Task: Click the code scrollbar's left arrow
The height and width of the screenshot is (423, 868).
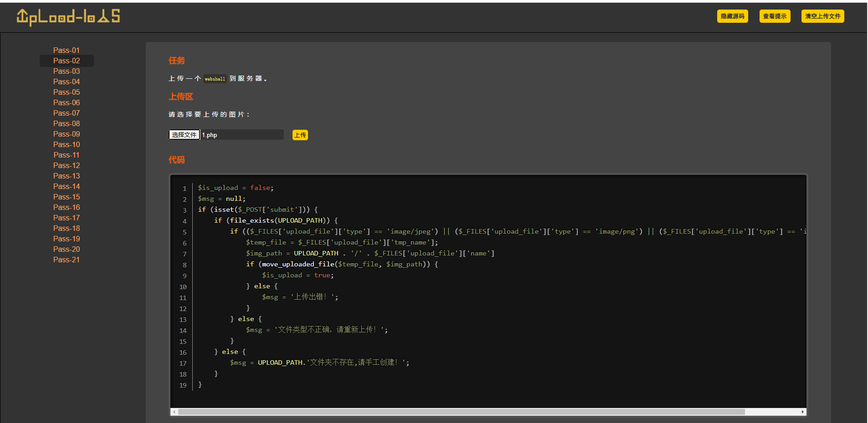Action: click(x=174, y=412)
